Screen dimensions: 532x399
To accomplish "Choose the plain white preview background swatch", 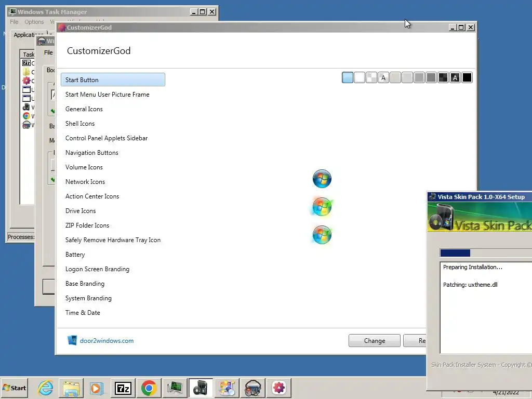I will pyautogui.click(x=360, y=78).
